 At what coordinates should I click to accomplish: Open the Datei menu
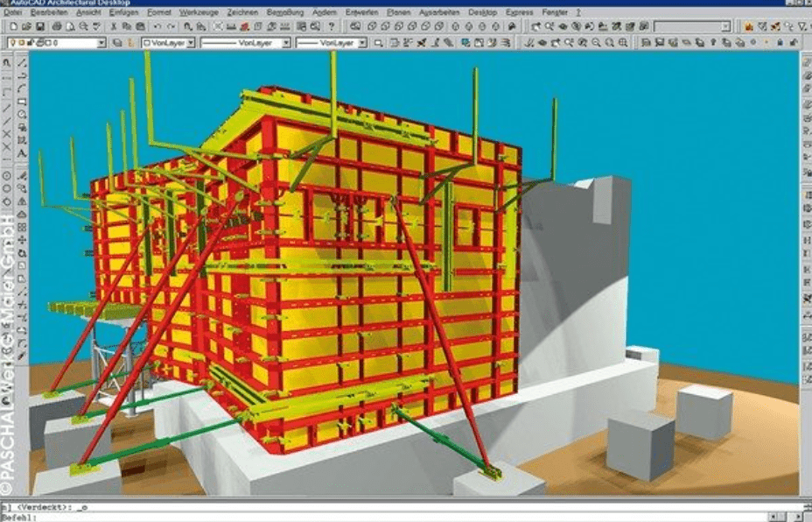pos(12,13)
